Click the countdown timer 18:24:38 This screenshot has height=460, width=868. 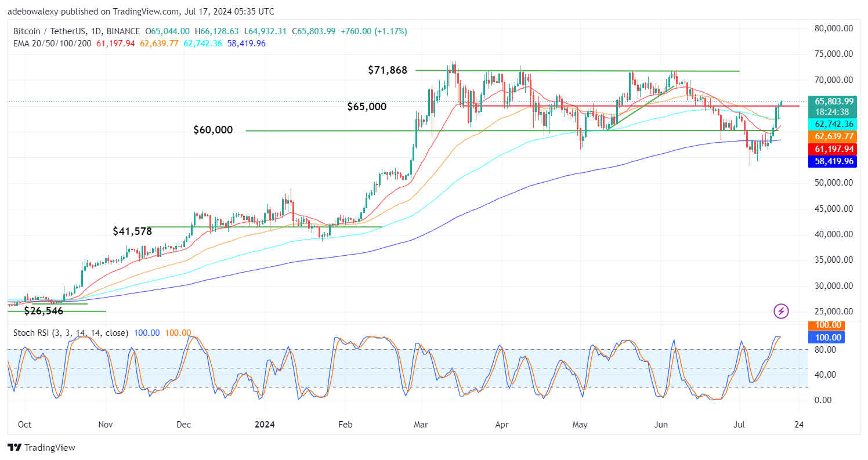pyautogui.click(x=833, y=111)
